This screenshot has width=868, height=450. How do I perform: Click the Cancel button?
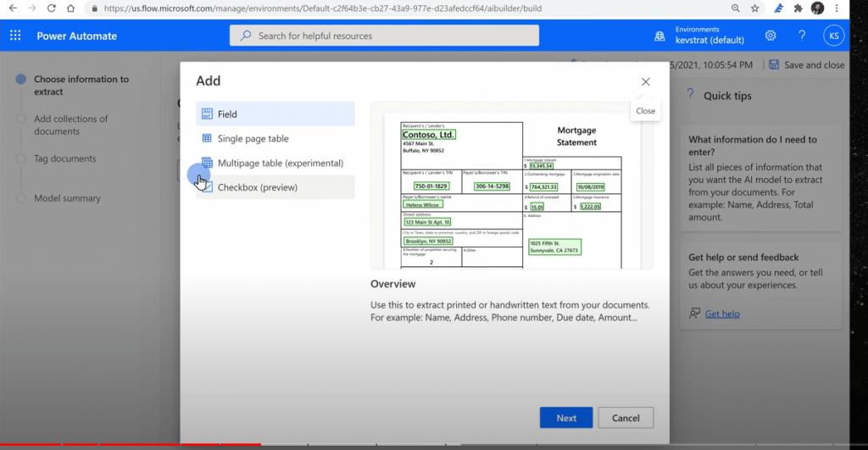click(x=626, y=418)
